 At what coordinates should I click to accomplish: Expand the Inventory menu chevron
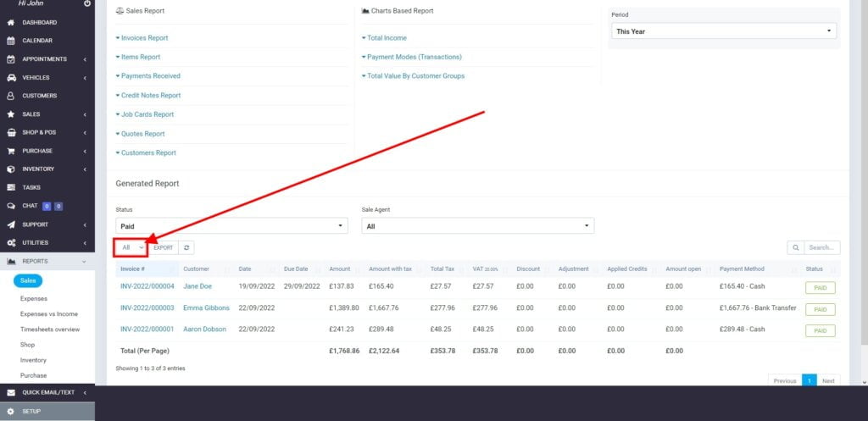pos(85,169)
